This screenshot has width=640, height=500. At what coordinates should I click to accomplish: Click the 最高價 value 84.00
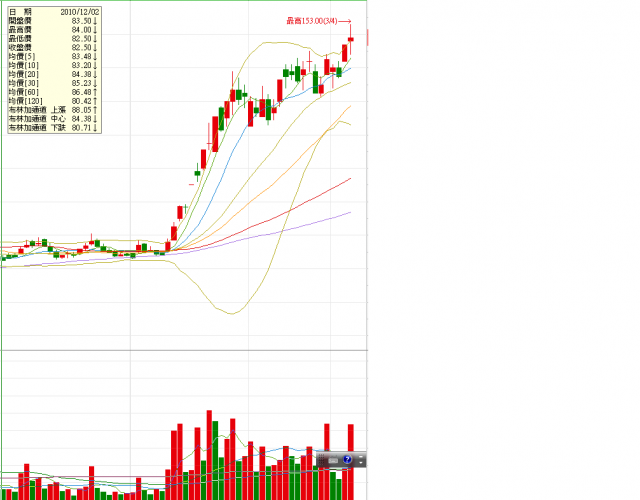pos(84,30)
